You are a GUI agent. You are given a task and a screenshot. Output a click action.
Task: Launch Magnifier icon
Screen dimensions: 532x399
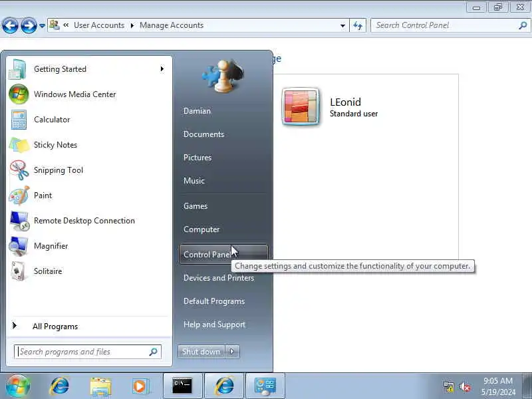[19, 246]
